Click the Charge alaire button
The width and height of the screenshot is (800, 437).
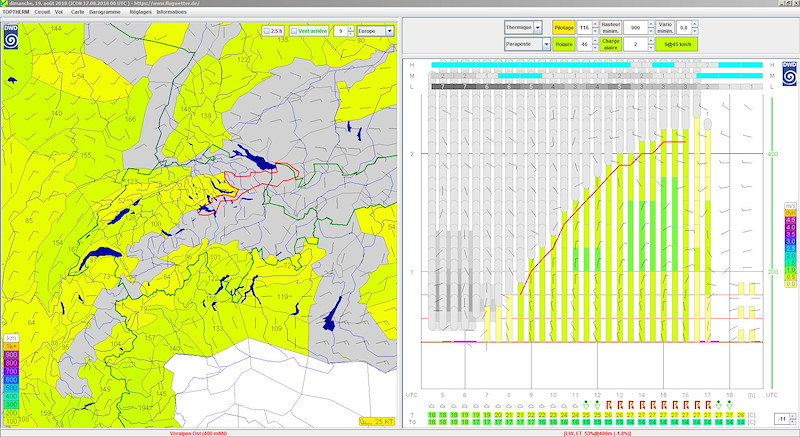[x=610, y=44]
